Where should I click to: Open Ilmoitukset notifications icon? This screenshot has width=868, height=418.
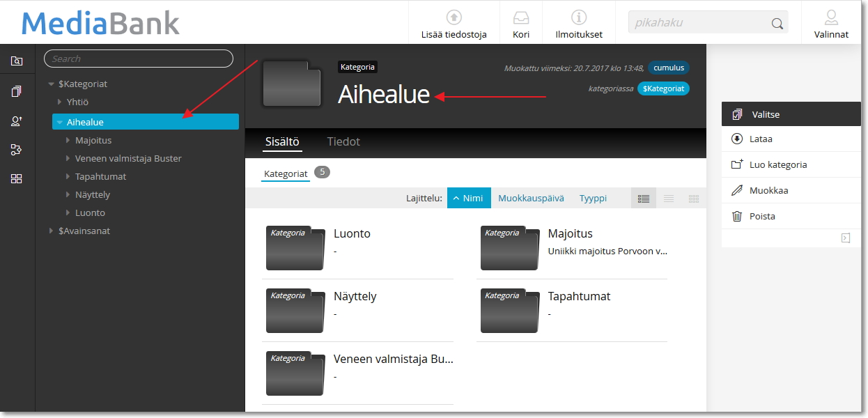click(x=578, y=17)
